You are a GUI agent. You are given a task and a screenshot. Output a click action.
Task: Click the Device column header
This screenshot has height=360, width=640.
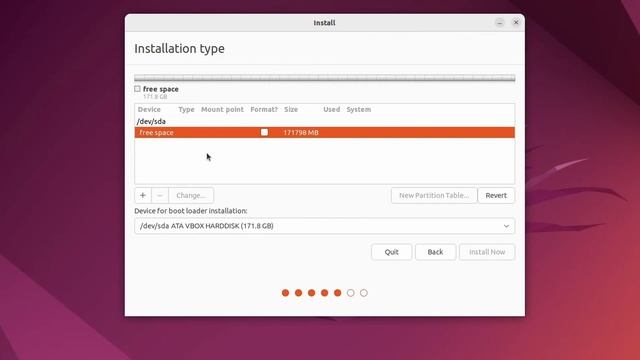tap(149, 109)
